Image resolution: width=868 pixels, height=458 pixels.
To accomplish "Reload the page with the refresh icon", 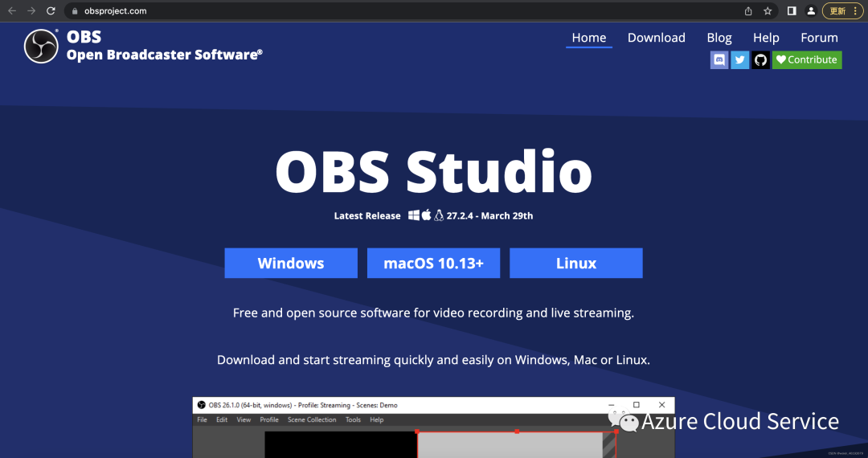I will tap(51, 10).
